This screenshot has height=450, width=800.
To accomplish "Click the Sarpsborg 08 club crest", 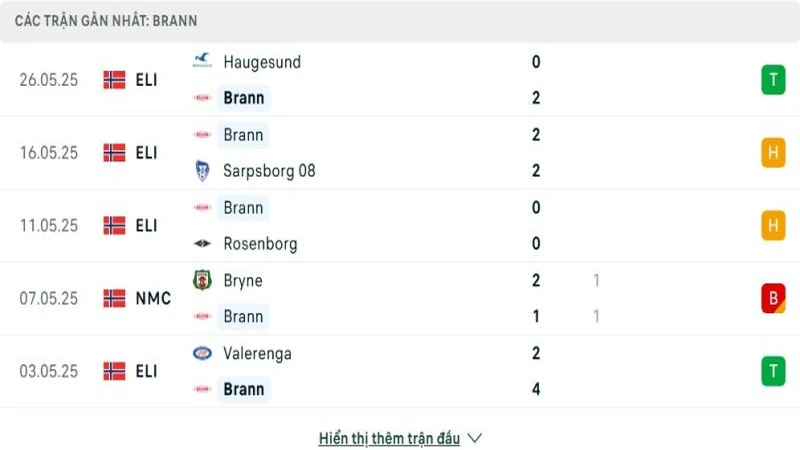I will (202, 170).
